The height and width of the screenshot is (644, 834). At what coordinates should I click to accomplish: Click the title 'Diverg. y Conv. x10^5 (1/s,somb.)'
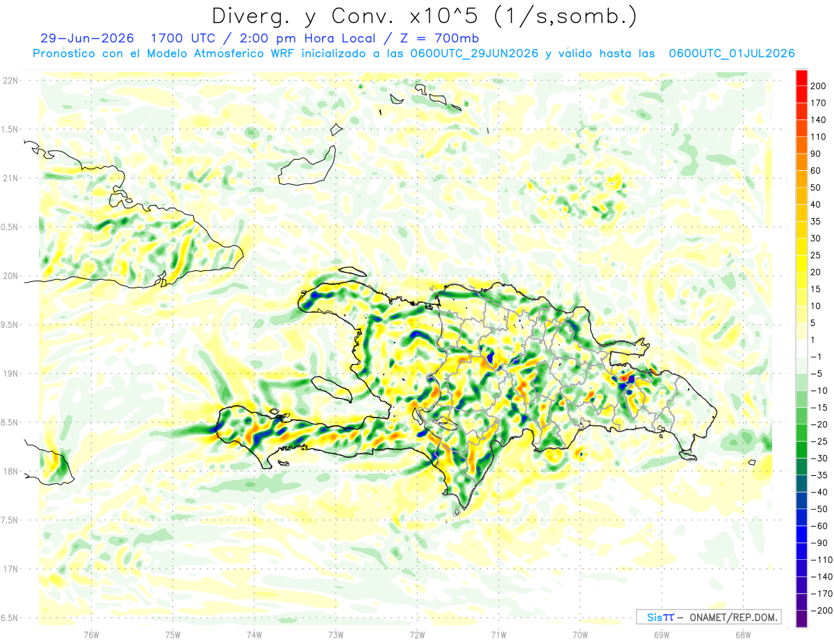423,16
